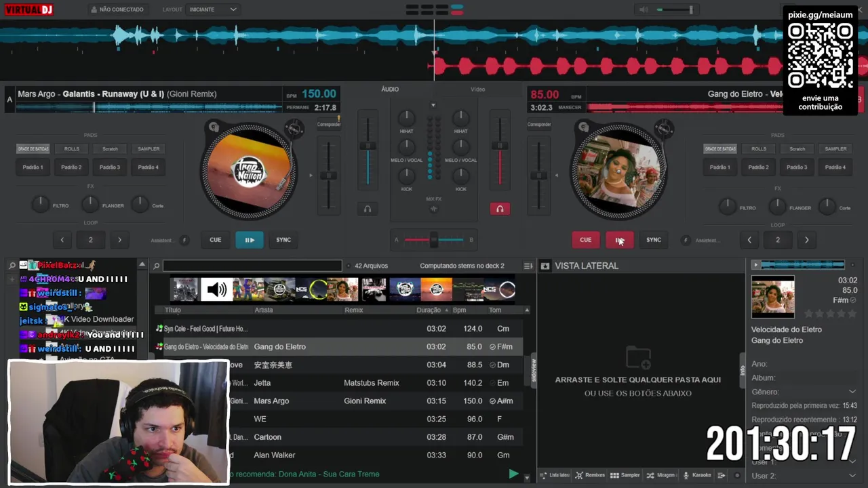Click left KICK knob in mixer
The height and width of the screenshot is (488, 868).
pyautogui.click(x=406, y=175)
